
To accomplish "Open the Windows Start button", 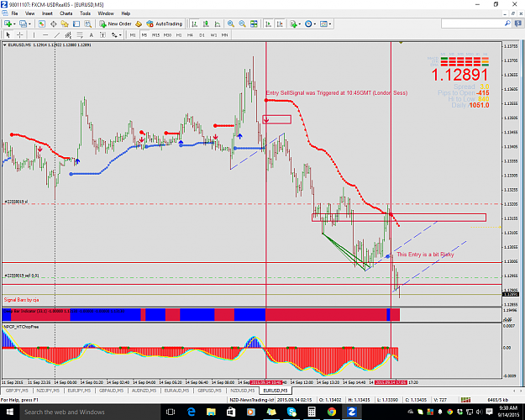I will tap(9, 412).
